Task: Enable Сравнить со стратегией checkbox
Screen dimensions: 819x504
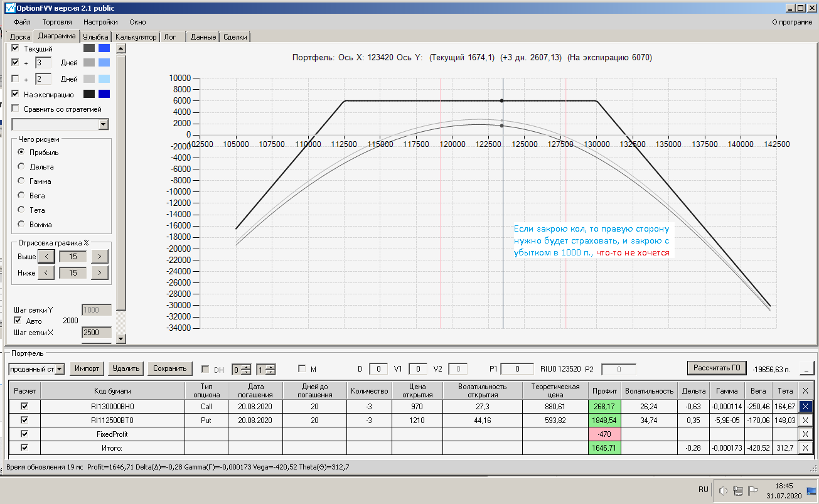Action: (16, 109)
